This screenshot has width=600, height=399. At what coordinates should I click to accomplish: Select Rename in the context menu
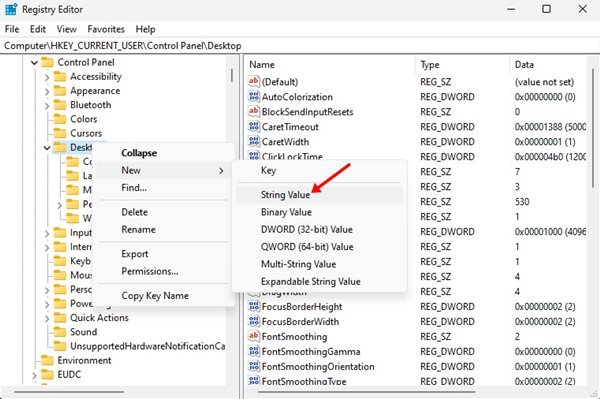tap(163, 230)
